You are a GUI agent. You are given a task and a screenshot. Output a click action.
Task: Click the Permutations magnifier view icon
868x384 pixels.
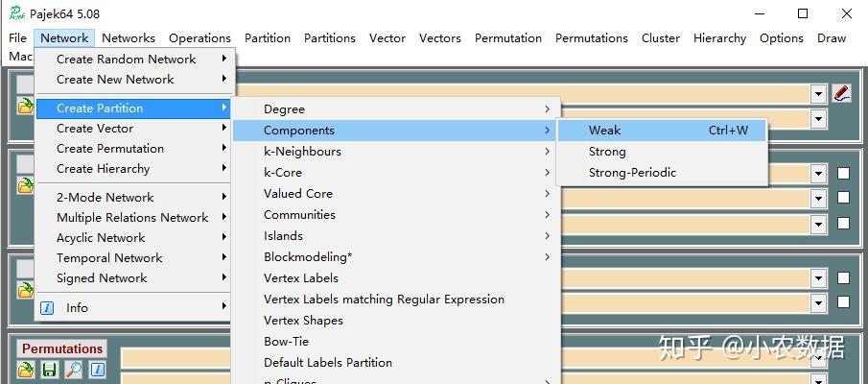pos(73,370)
